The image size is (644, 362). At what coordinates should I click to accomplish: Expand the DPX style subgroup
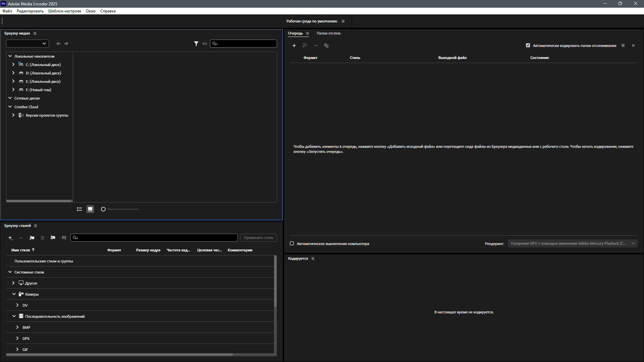[17, 339]
